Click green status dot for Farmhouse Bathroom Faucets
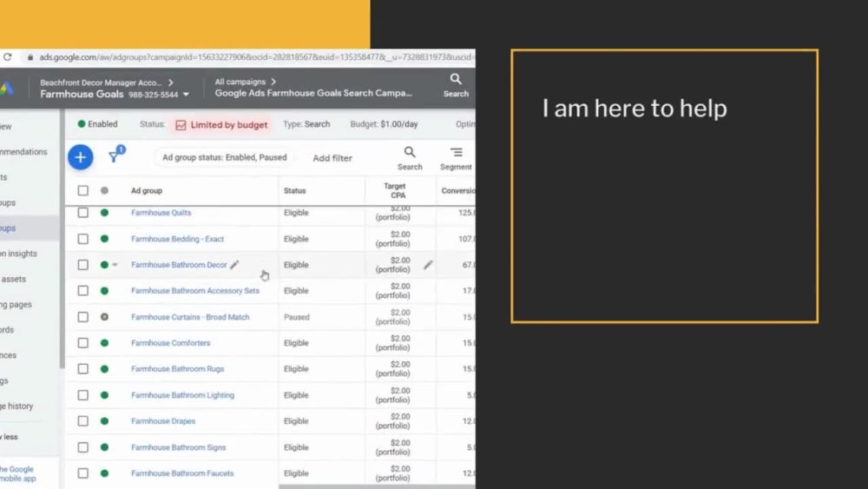The image size is (868, 489). click(x=104, y=473)
